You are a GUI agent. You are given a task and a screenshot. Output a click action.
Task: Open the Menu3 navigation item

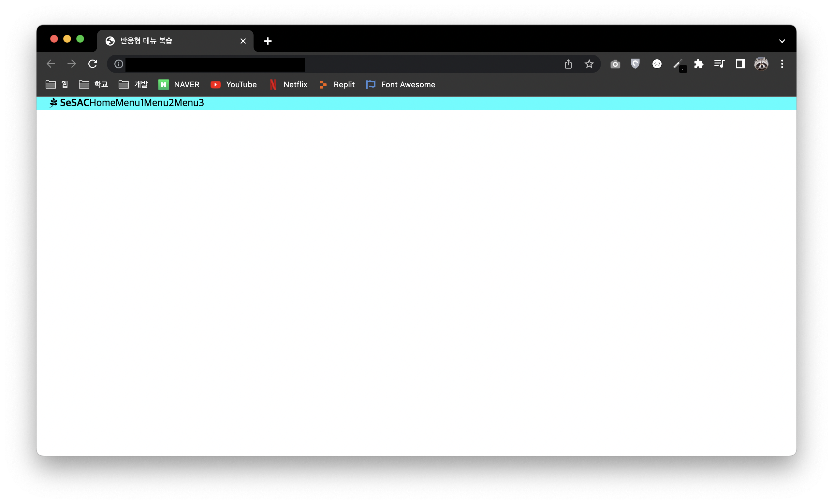189,103
